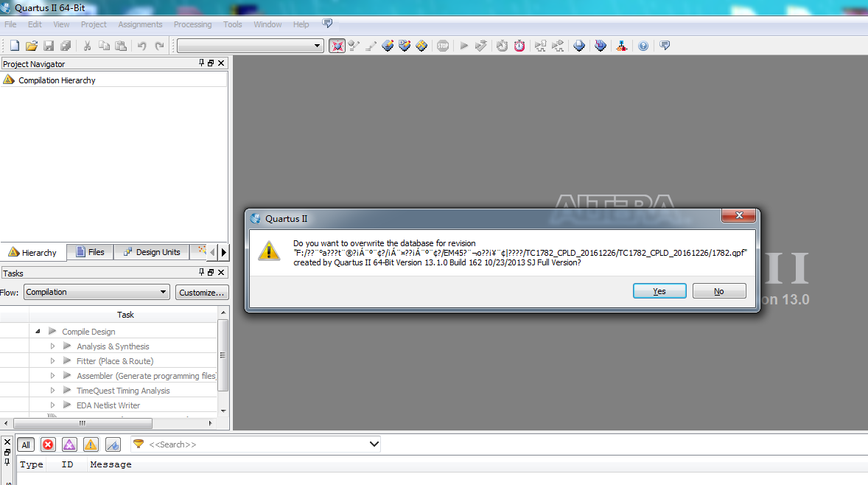
Task: Click the gray stopwatch TimeQuest icon
Action: [502, 46]
